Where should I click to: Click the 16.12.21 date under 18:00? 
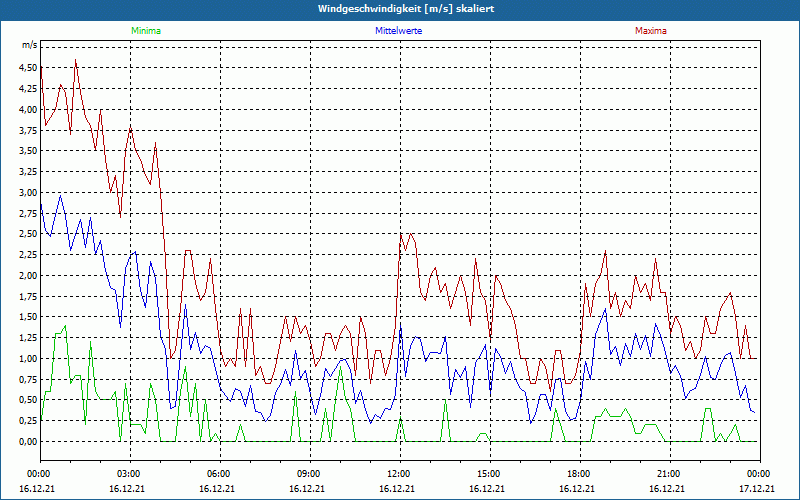577,488
